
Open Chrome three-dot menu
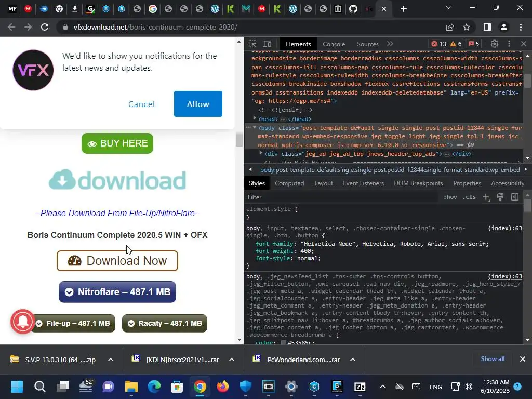point(521,27)
